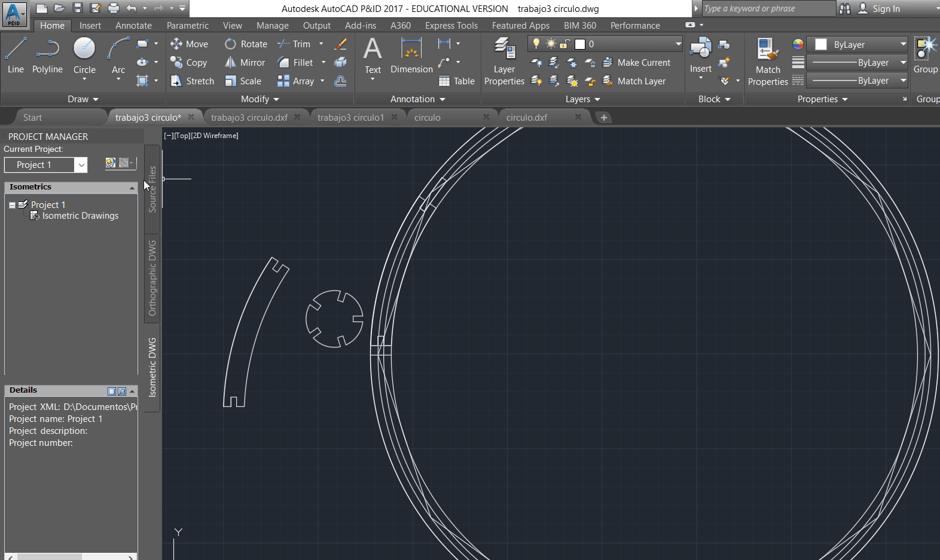Expand the Layers panel

[583, 99]
